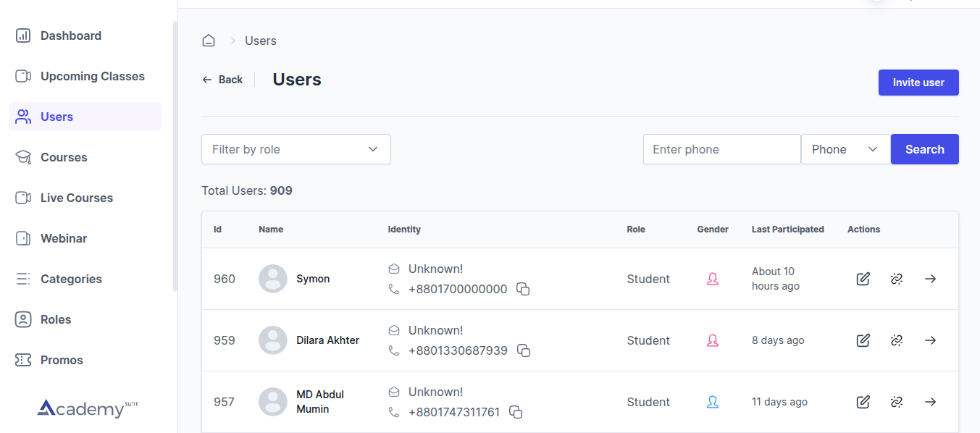
Task: Select Webinar in the sidebar
Action: (x=64, y=238)
